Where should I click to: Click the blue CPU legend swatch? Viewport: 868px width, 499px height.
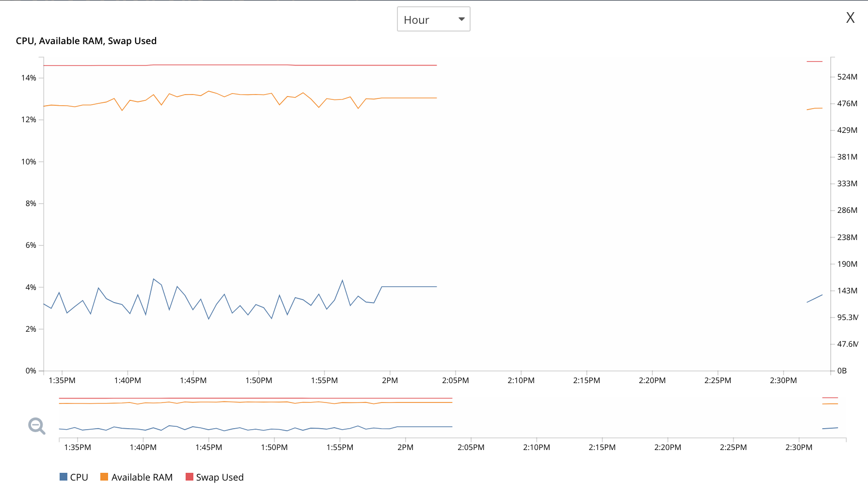pyautogui.click(x=63, y=477)
